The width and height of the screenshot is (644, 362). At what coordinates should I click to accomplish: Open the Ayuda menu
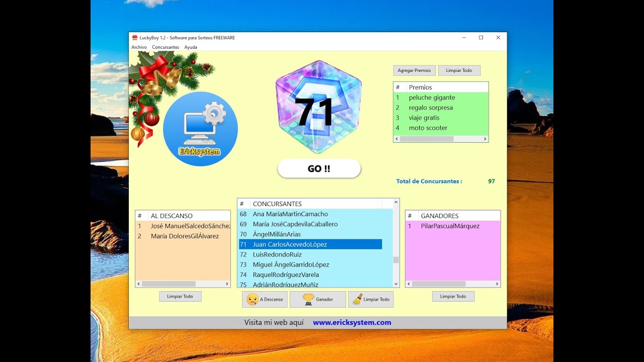[x=191, y=47]
